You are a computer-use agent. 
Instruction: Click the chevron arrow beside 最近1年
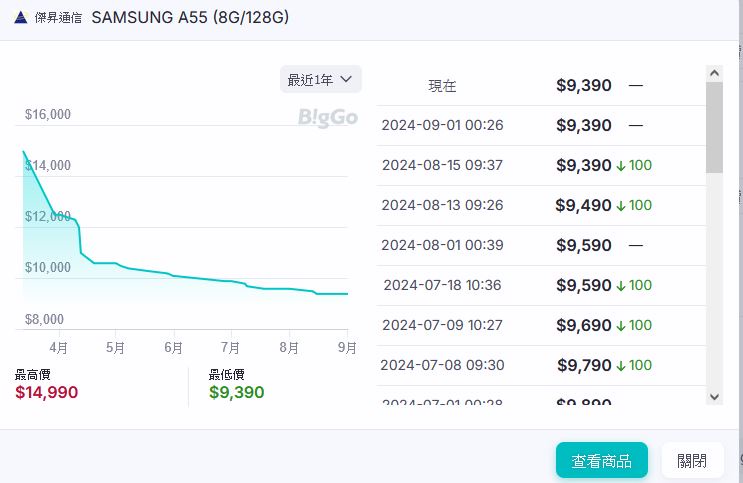(x=347, y=79)
